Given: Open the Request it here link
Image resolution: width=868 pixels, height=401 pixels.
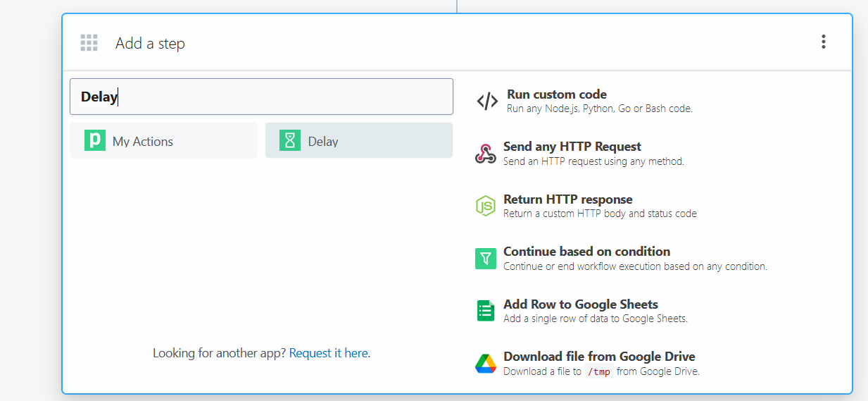Looking at the screenshot, I should click(x=328, y=353).
